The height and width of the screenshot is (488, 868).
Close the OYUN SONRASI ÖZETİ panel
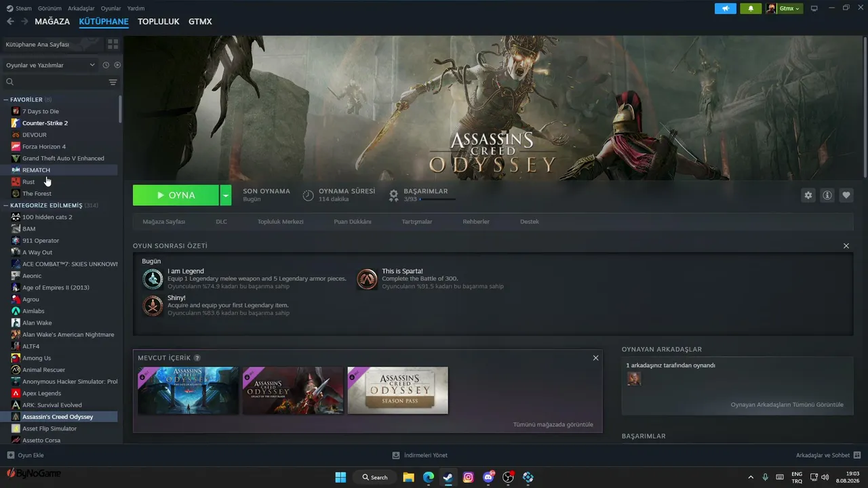846,245
